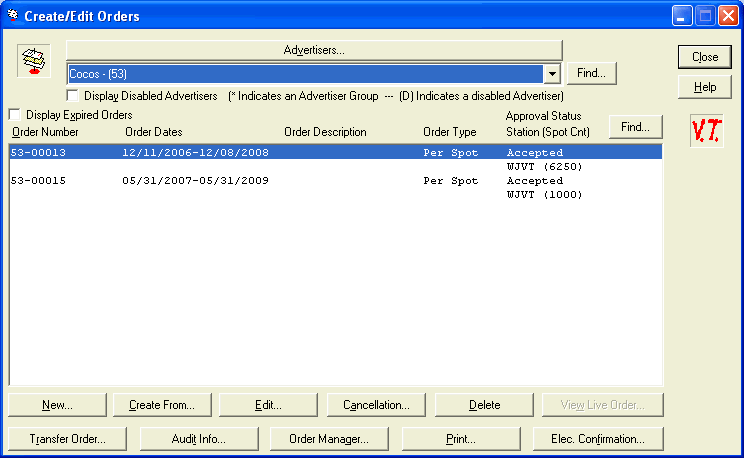Close the window with the red X
744x458 pixels.
point(728,16)
